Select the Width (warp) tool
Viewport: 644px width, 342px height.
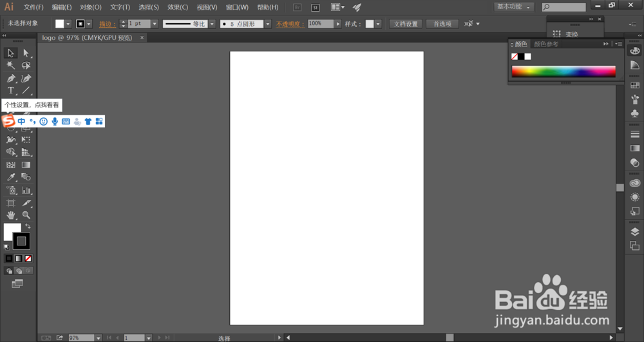tap(11, 140)
